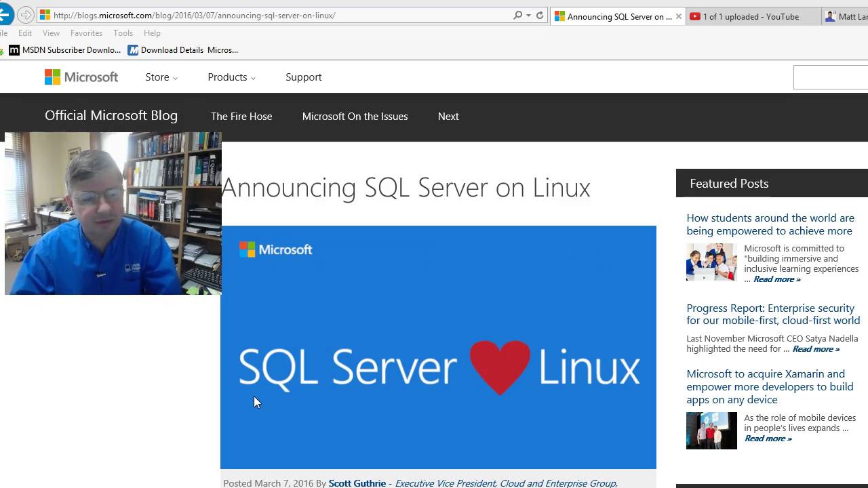Image resolution: width=868 pixels, height=488 pixels.
Task: Click the students featured post thumbnail
Action: (x=711, y=262)
